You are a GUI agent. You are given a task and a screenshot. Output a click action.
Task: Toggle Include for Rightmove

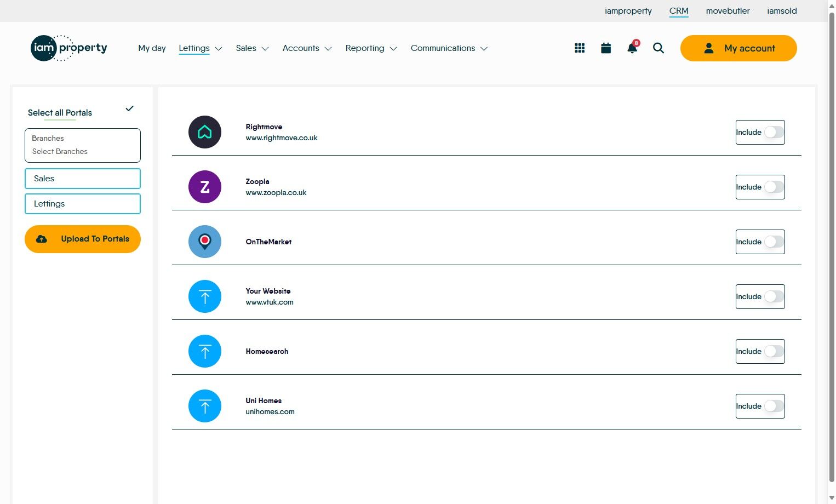click(774, 132)
